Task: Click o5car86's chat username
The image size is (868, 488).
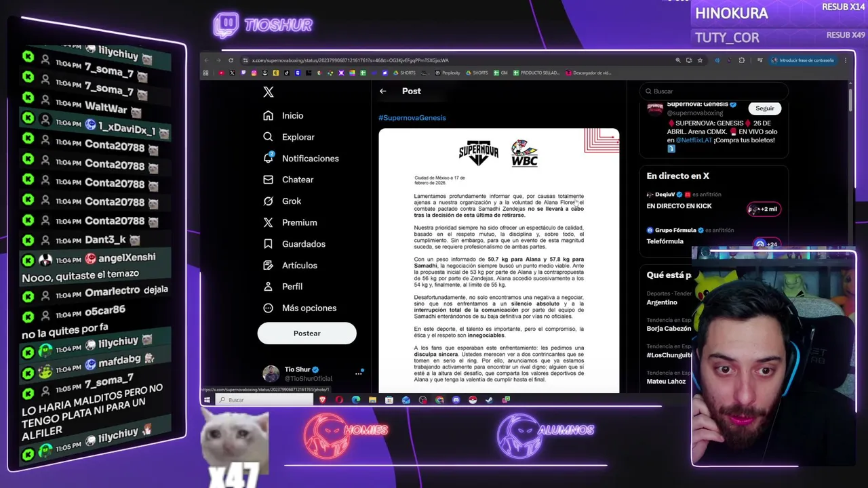Action: tap(105, 310)
